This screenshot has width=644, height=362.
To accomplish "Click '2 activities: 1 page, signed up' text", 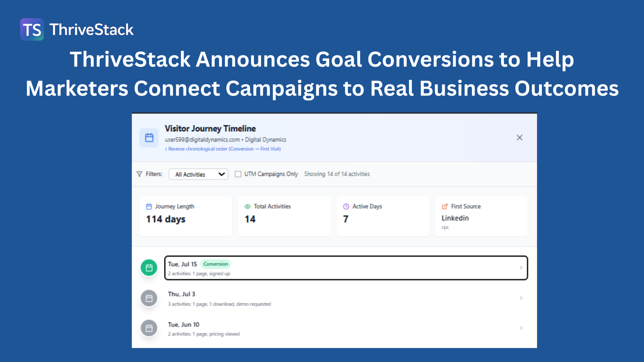I will point(199,274).
